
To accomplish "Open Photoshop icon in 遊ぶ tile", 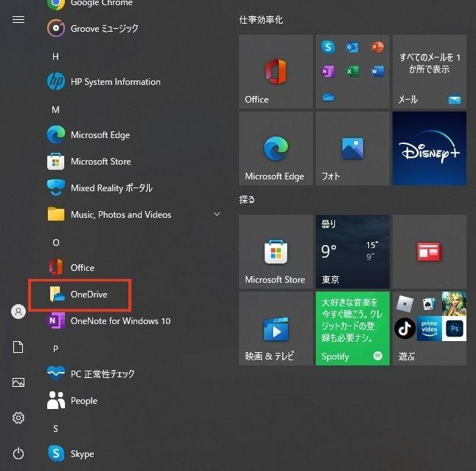I will tap(454, 329).
